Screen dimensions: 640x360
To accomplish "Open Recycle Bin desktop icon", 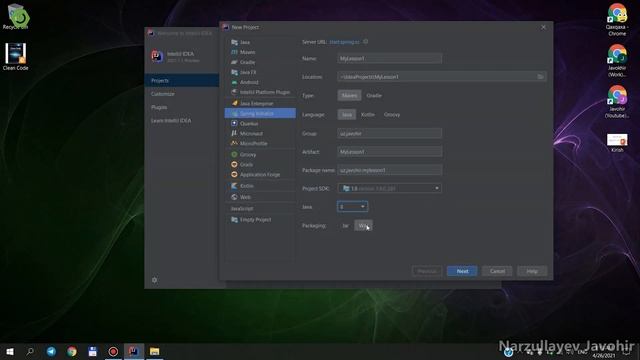I will tap(16, 17).
